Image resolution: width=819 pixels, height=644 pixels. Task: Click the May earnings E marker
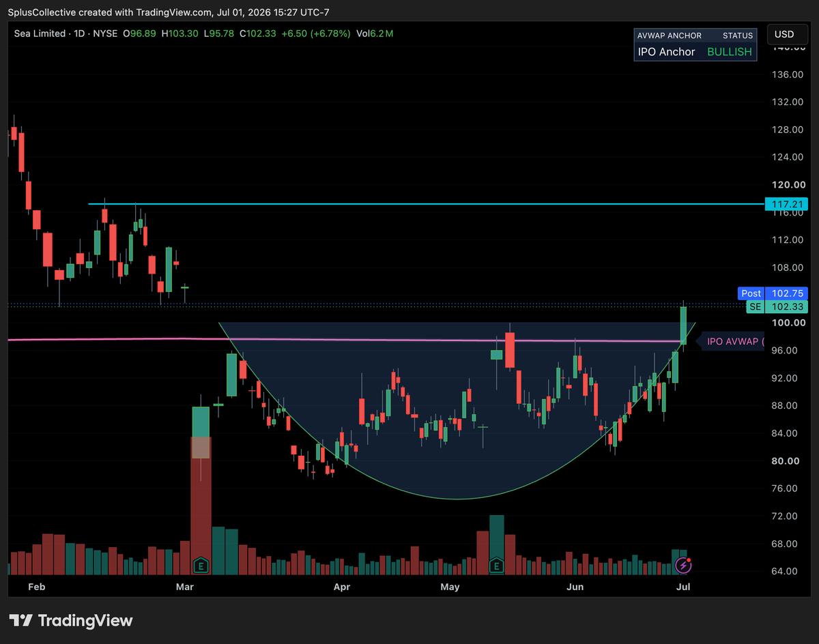(x=497, y=565)
